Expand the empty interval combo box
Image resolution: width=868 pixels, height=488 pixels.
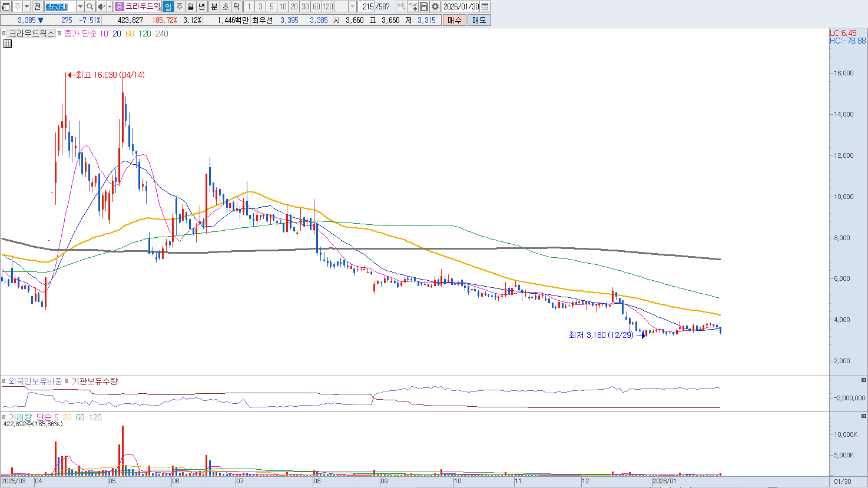click(352, 6)
